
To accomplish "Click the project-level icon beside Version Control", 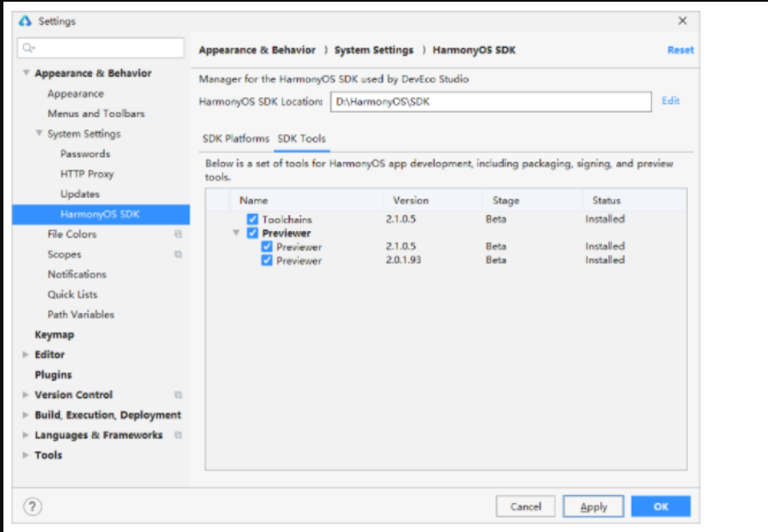I will point(178,395).
